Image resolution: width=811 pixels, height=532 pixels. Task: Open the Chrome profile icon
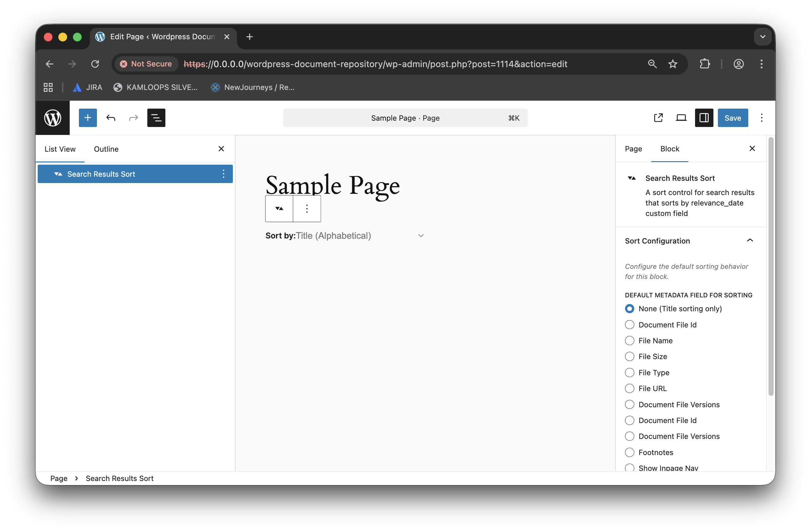click(738, 64)
